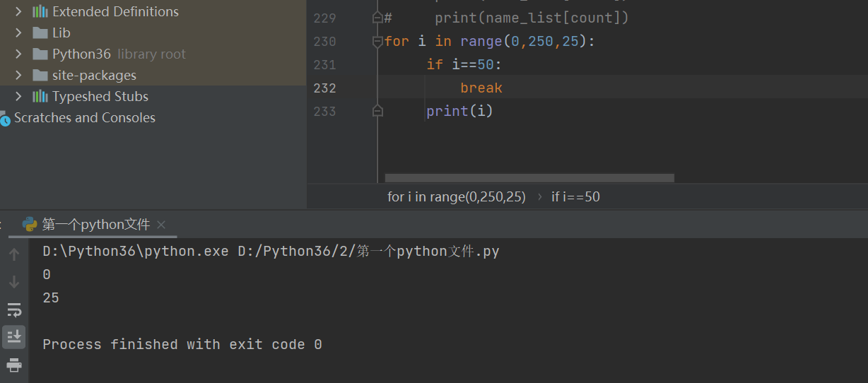Click the up-arrow icon in the run console

14,254
